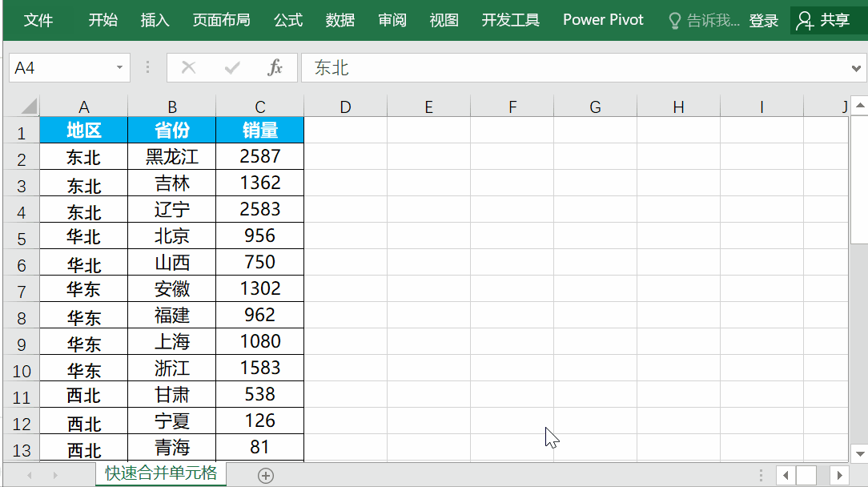This screenshot has width=868, height=487.
Task: Select column C header
Action: [260, 107]
